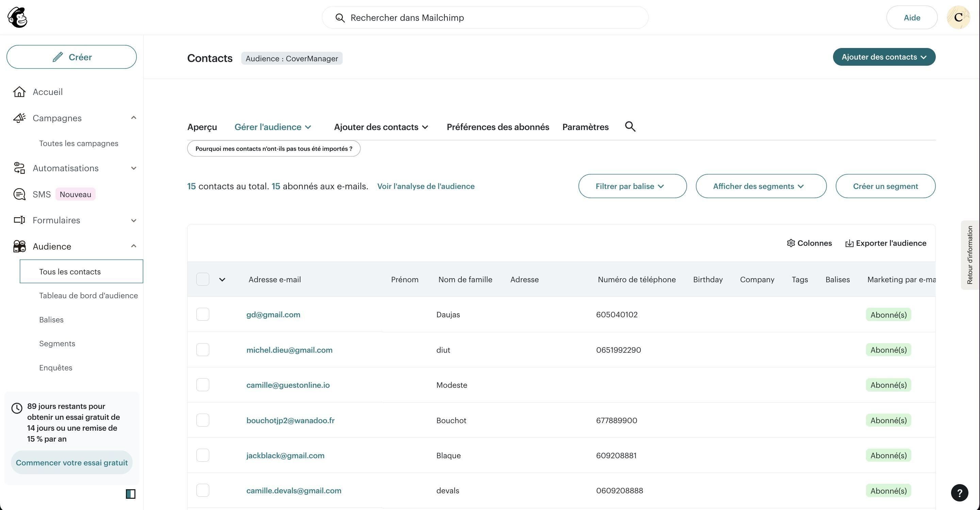Open the Accueil home icon
The image size is (980, 510).
19,92
